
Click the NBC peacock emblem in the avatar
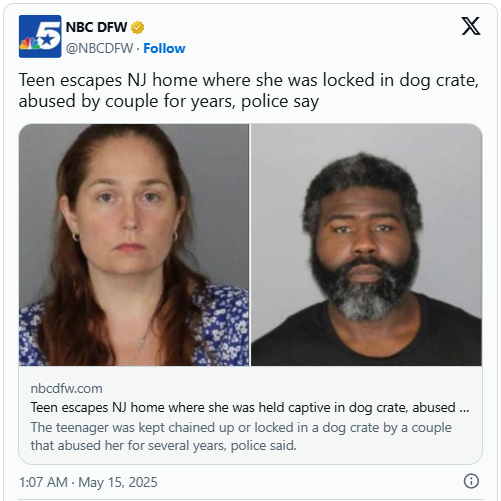point(29,44)
